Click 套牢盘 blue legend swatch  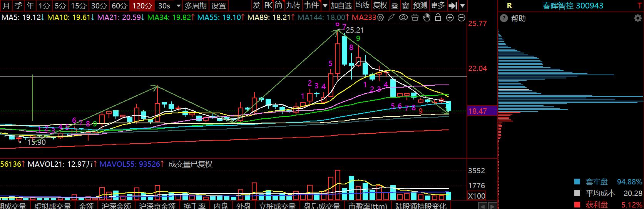point(577,182)
